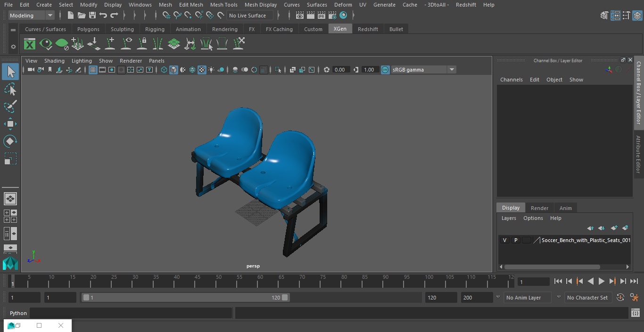Toggle layer visibility V box
The width and height of the screenshot is (644, 332).
tap(504, 240)
